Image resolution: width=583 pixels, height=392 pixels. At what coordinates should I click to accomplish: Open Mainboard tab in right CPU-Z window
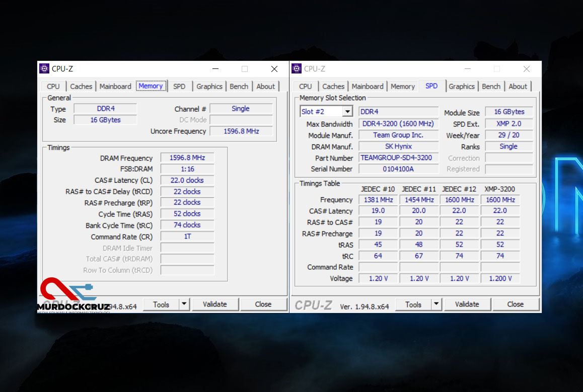(x=368, y=86)
